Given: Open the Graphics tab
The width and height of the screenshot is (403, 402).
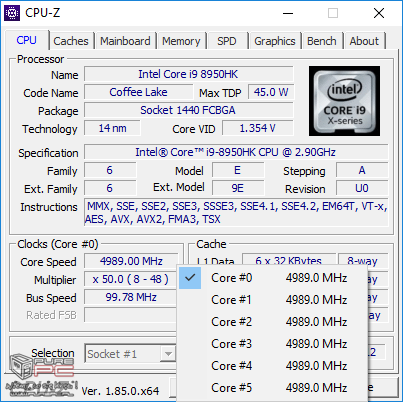Looking at the screenshot, I should 275,41.
